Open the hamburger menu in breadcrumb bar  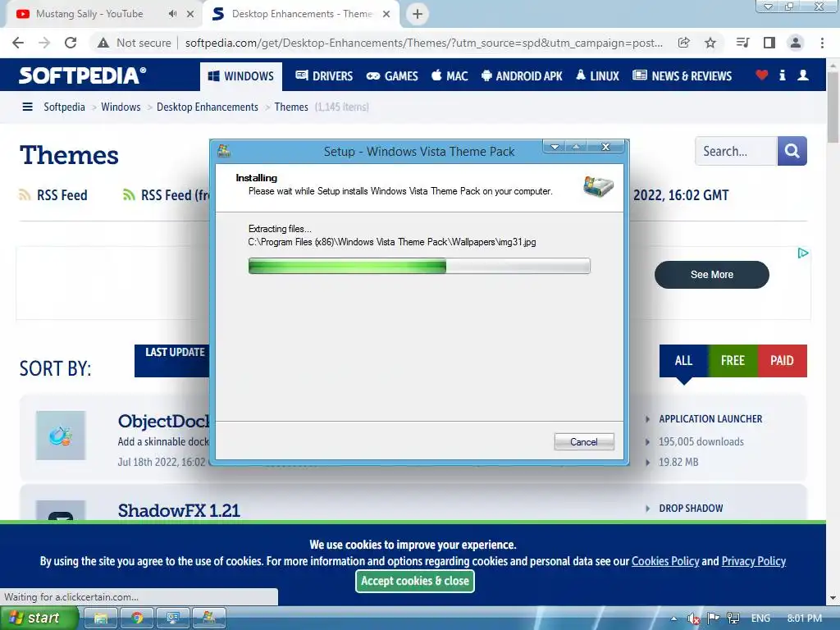(x=27, y=107)
